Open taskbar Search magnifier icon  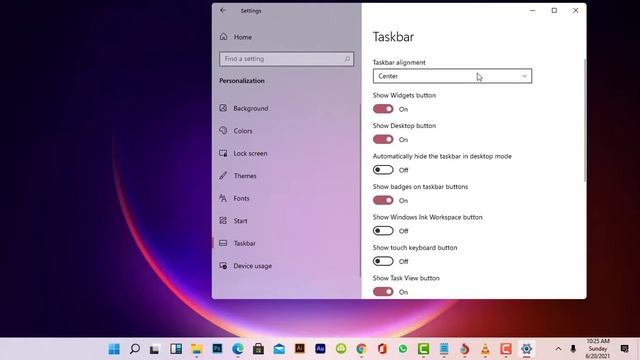[135, 349]
